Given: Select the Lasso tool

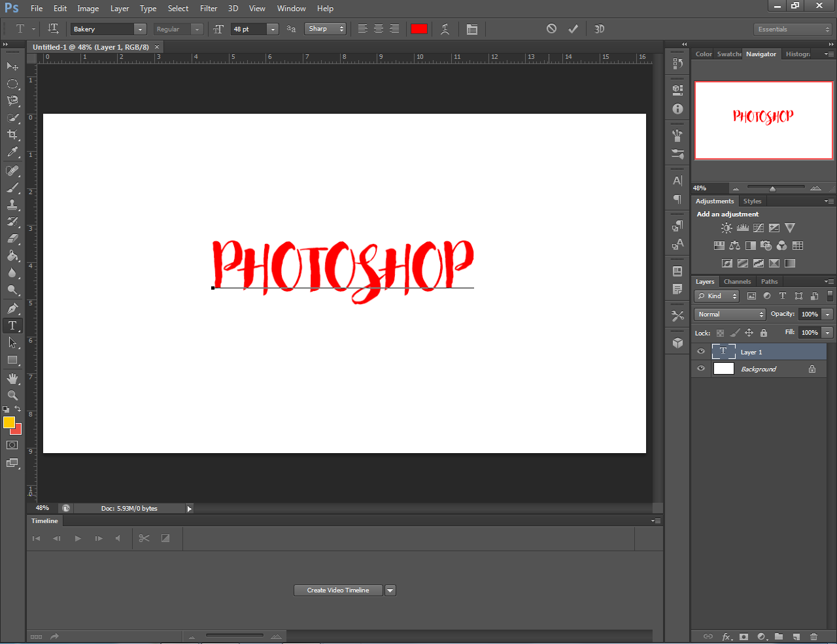Looking at the screenshot, I should pyautogui.click(x=12, y=101).
